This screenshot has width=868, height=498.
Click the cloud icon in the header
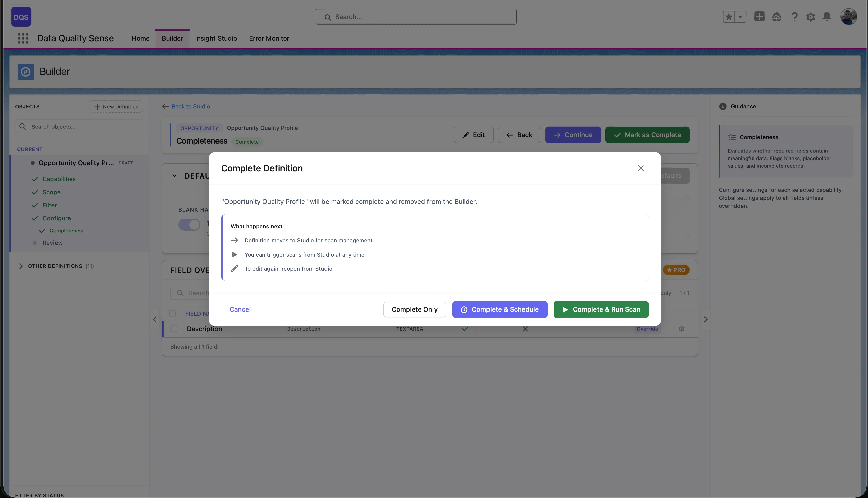(x=777, y=16)
